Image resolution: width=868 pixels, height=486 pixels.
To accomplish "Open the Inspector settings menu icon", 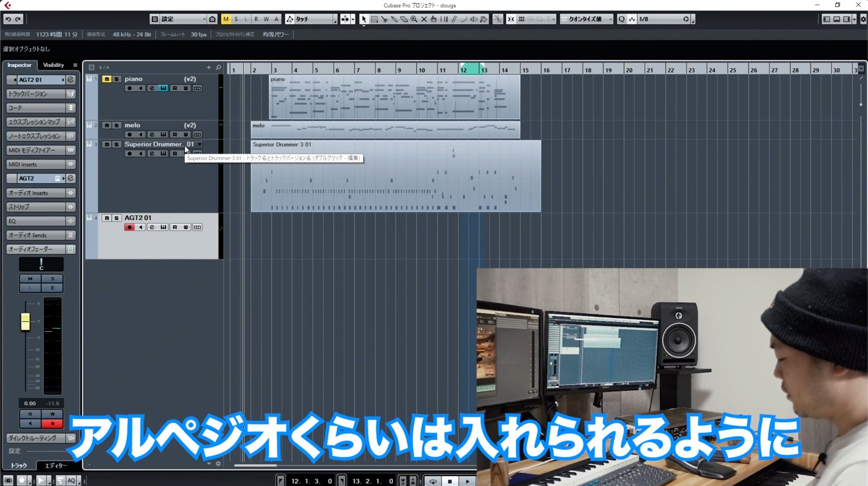I will tap(75, 65).
